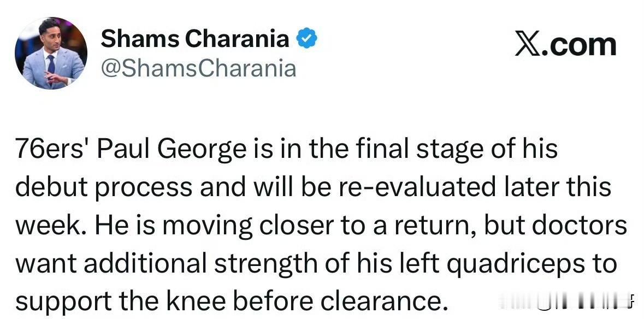Open the Shams Charania display name

(x=195, y=39)
